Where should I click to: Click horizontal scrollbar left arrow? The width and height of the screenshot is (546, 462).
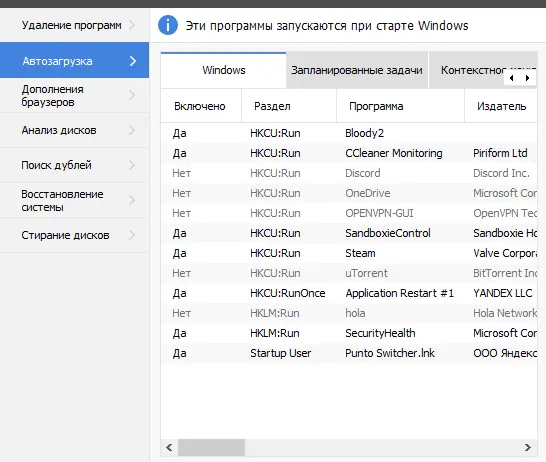169,447
